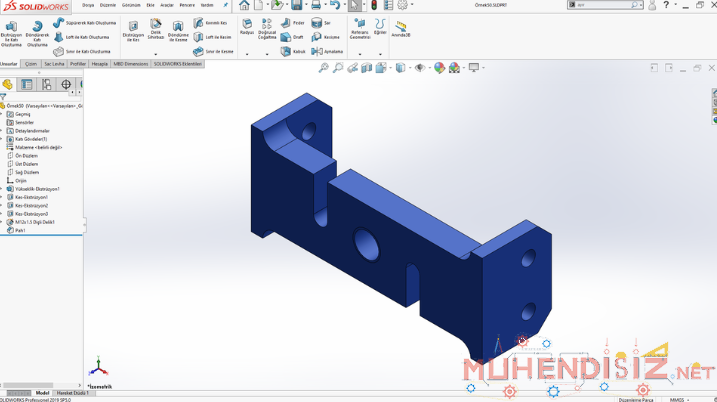Select the Kes-Ekstrüzyon2 feature
Viewport: 717px width, 402px height.
pyautogui.click(x=30, y=206)
